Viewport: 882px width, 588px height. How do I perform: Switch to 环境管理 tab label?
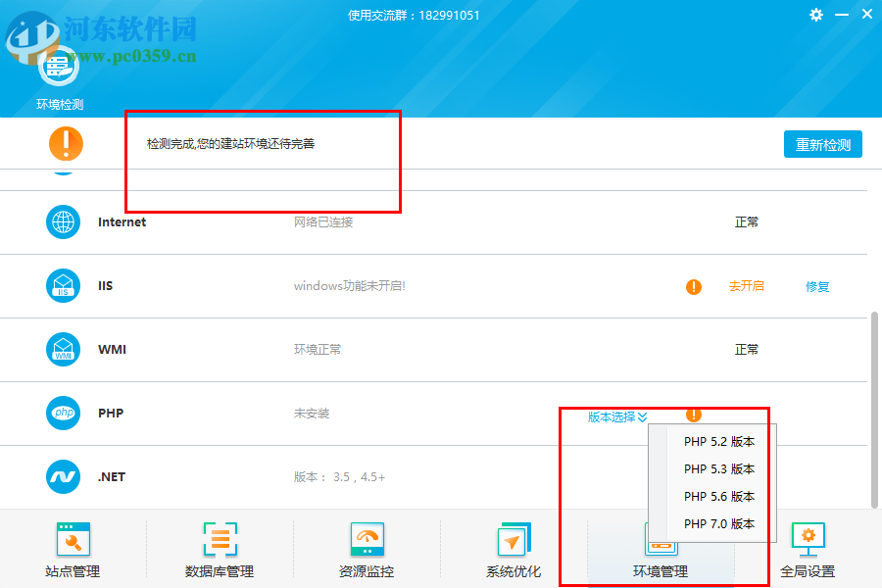point(661,571)
